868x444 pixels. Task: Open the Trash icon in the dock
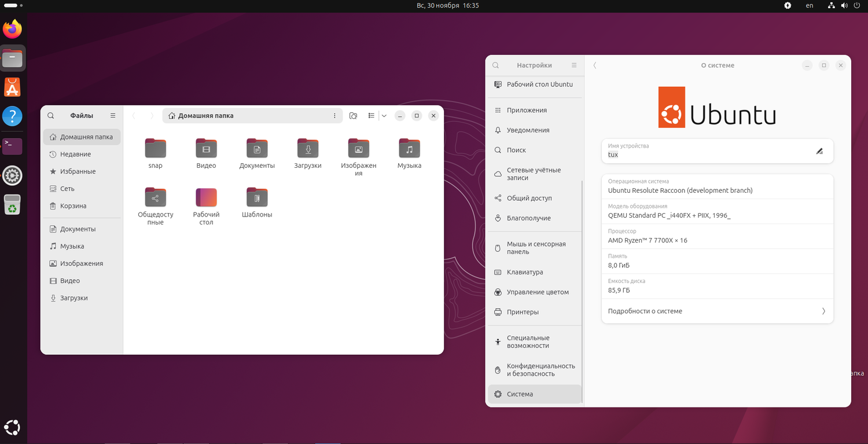(x=12, y=204)
